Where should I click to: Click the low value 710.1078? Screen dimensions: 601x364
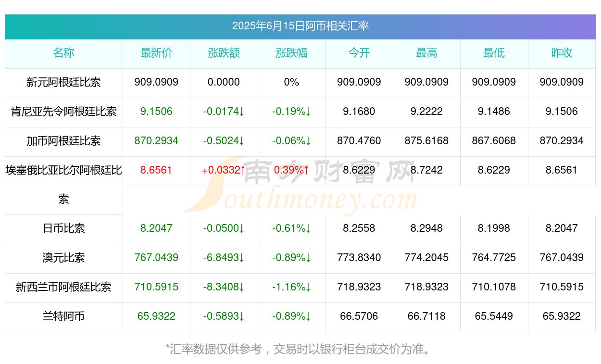pyautogui.click(x=494, y=287)
